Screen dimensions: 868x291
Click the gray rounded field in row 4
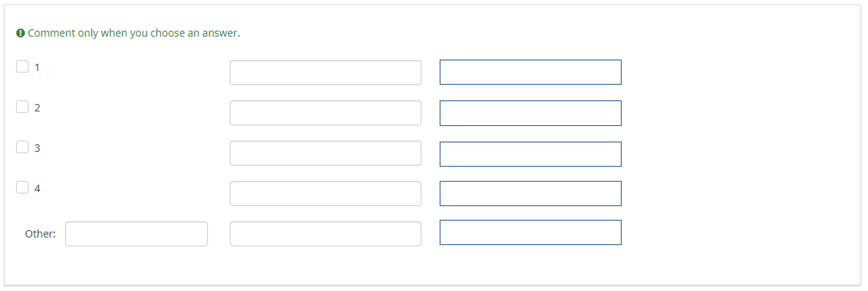point(325,194)
